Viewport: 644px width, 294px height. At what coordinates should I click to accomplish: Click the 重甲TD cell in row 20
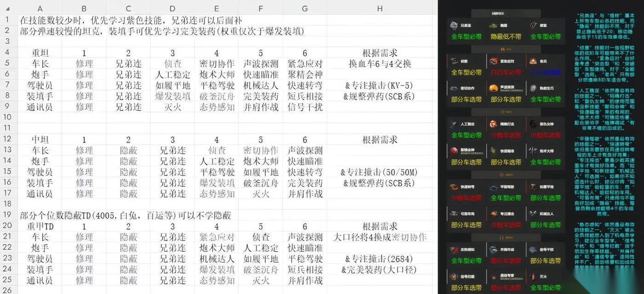coord(40,226)
